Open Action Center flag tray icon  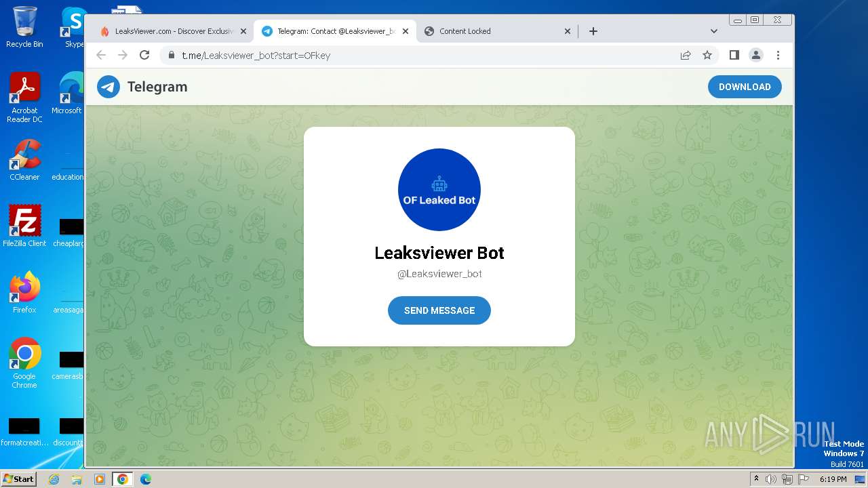(x=803, y=479)
